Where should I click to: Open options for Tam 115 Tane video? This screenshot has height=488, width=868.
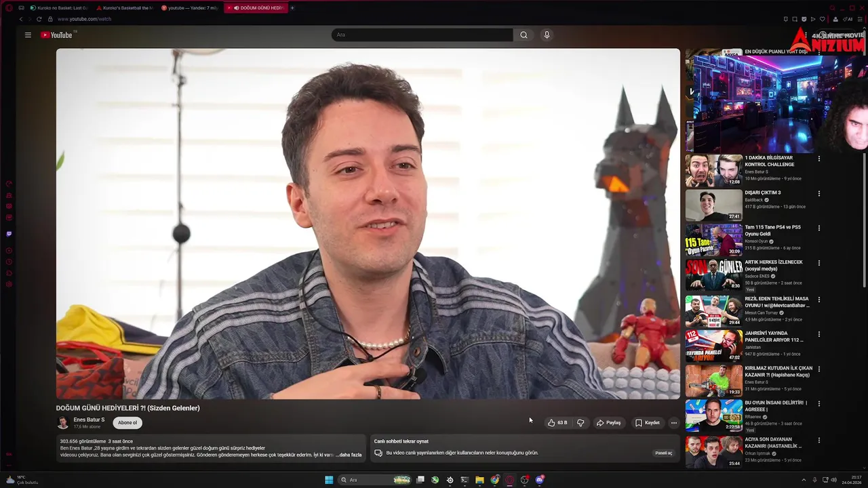[818, 228]
